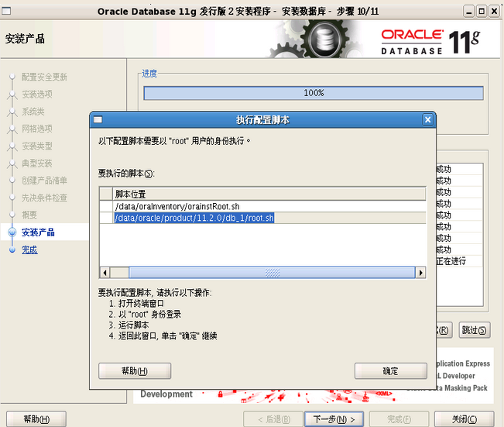Click the 正在进行 status entry

point(451,261)
